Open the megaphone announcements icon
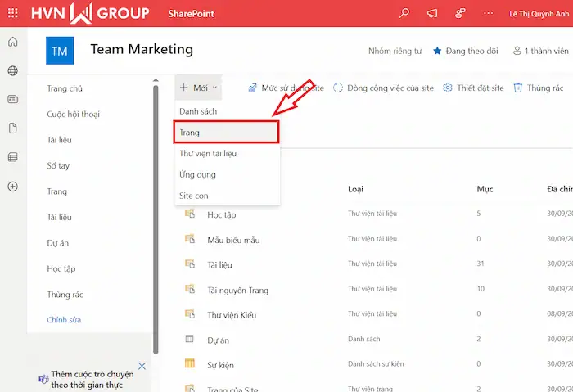573x392 pixels. (x=432, y=13)
